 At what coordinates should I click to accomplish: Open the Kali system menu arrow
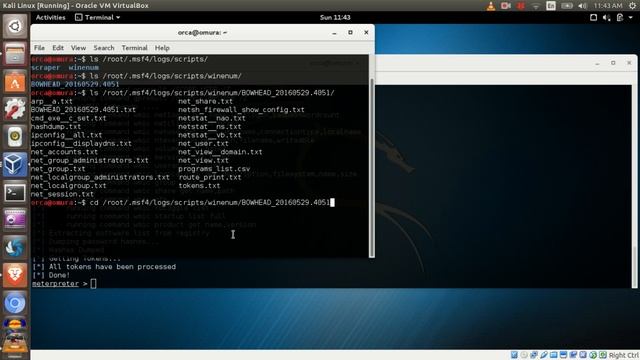click(631, 18)
